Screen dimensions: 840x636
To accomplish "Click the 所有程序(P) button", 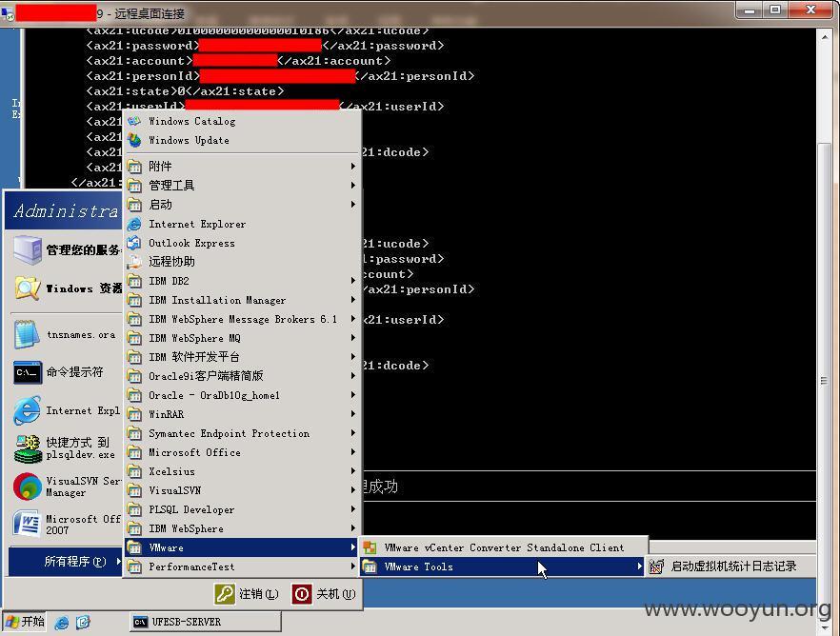I will pos(66,562).
